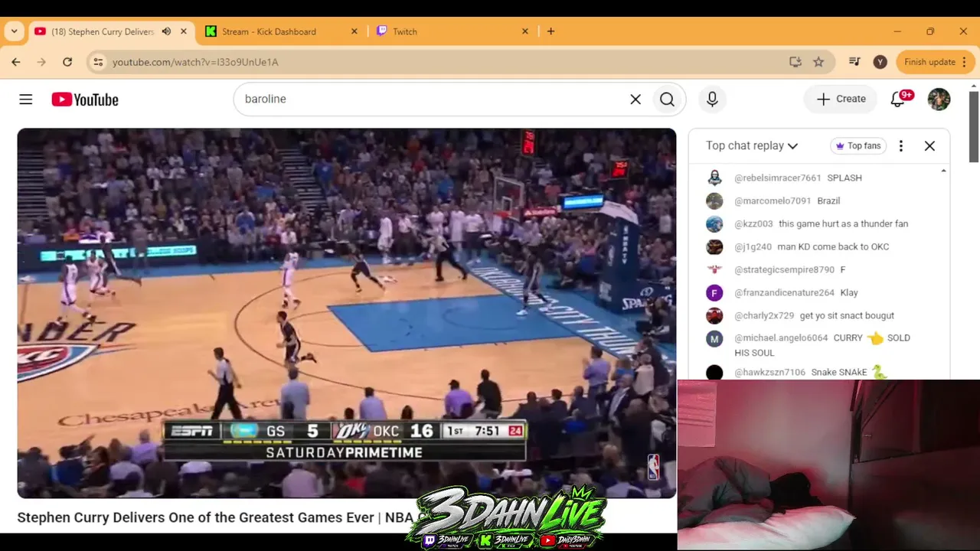Close the Twitch tab
The height and width of the screenshot is (551, 980).
525,31
